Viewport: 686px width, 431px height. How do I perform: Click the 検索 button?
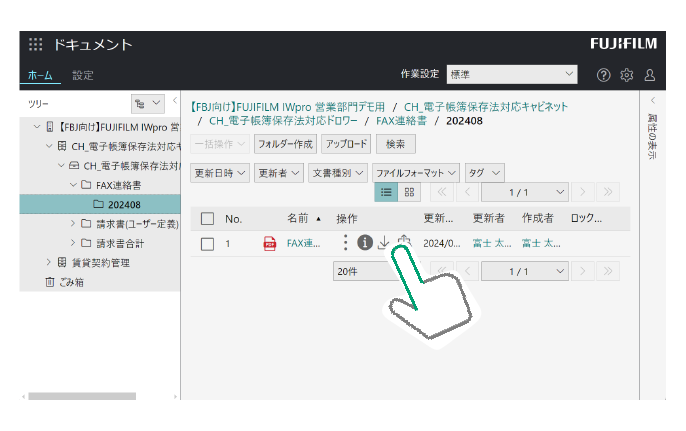[x=396, y=144]
